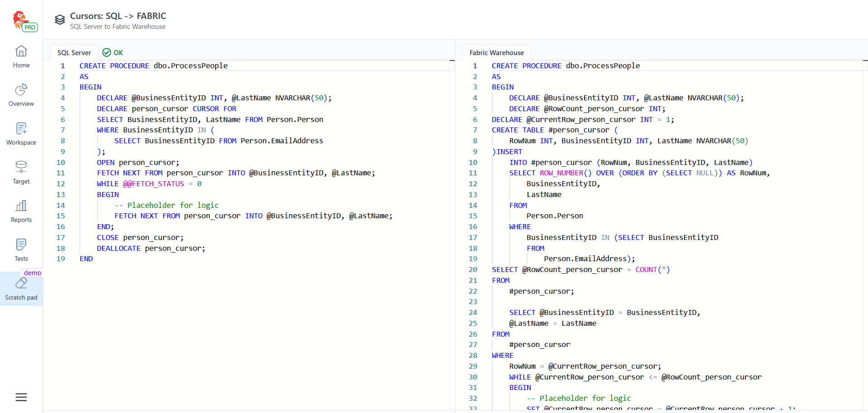Go to Overview pie chart icon

click(21, 90)
